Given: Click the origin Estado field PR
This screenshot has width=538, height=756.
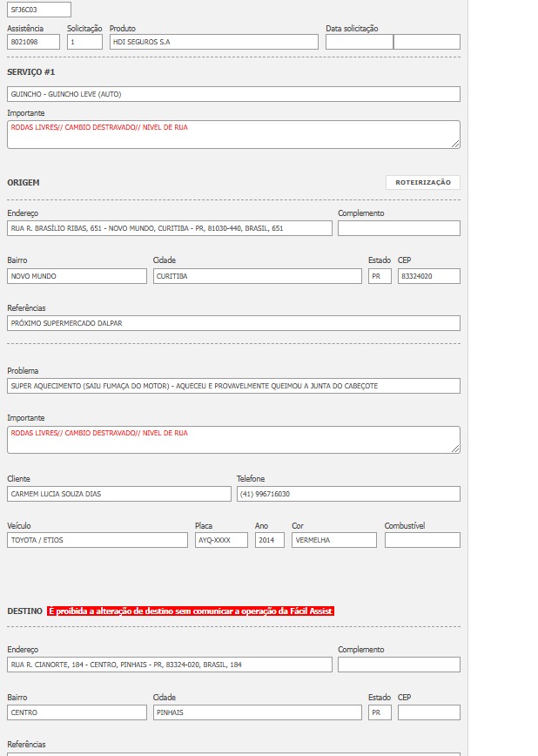Looking at the screenshot, I should [x=380, y=276].
